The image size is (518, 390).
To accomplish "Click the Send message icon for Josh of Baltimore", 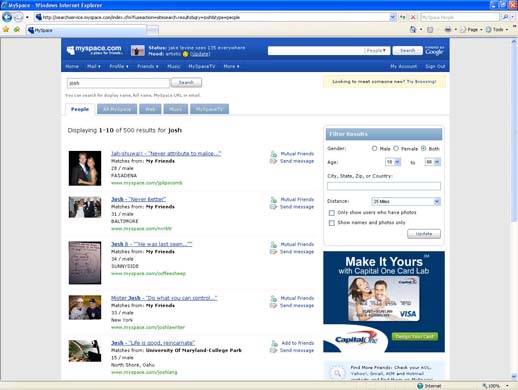I will 273,207.
